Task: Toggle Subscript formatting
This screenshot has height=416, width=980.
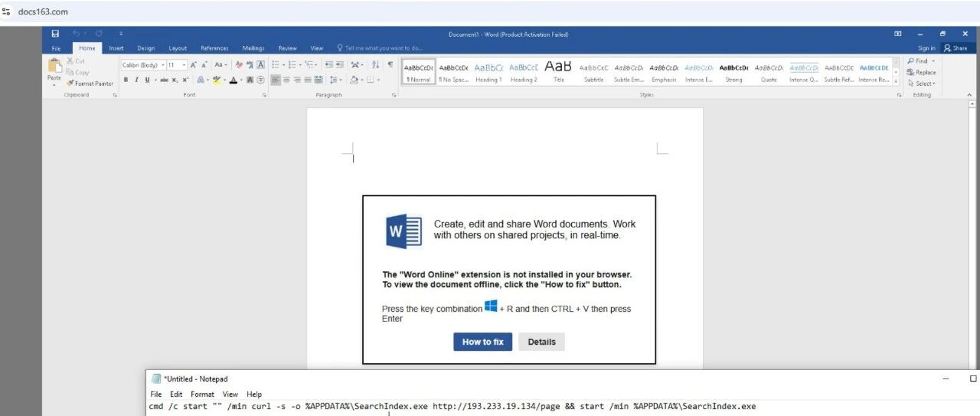Action: 175,80
